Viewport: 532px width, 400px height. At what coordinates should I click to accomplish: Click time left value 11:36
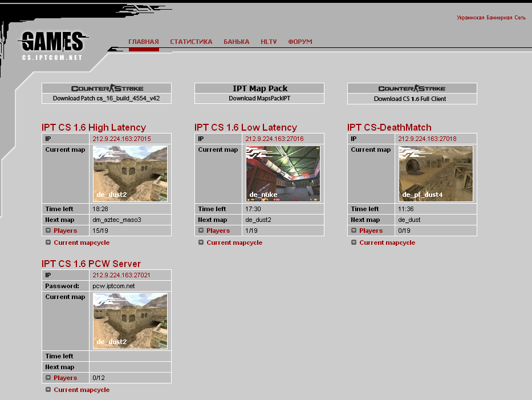tap(406, 209)
